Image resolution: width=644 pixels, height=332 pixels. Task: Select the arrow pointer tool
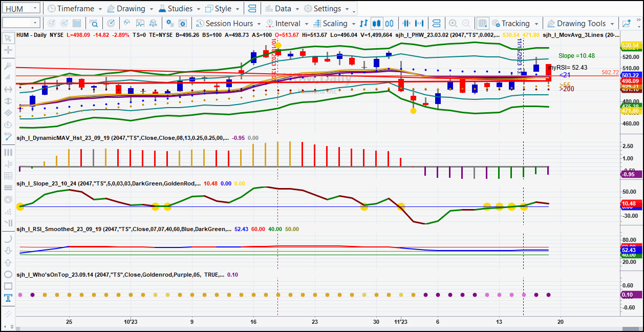8,38
